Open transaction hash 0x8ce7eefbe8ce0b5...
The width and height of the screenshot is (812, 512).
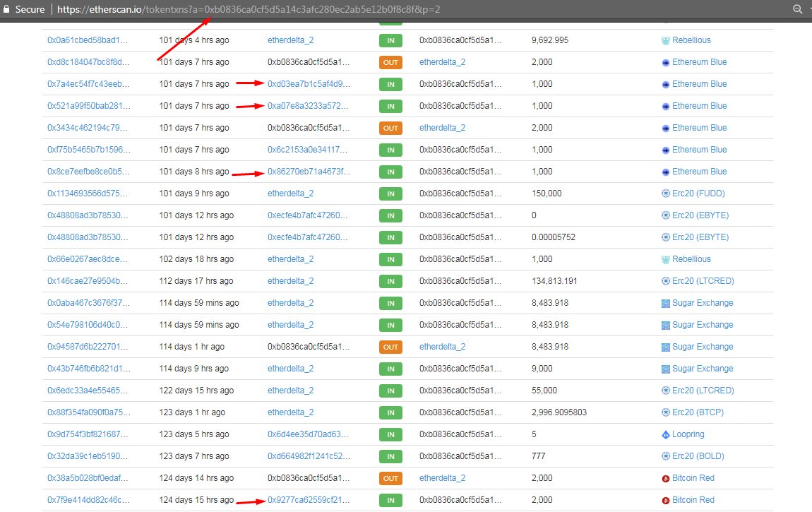click(88, 172)
